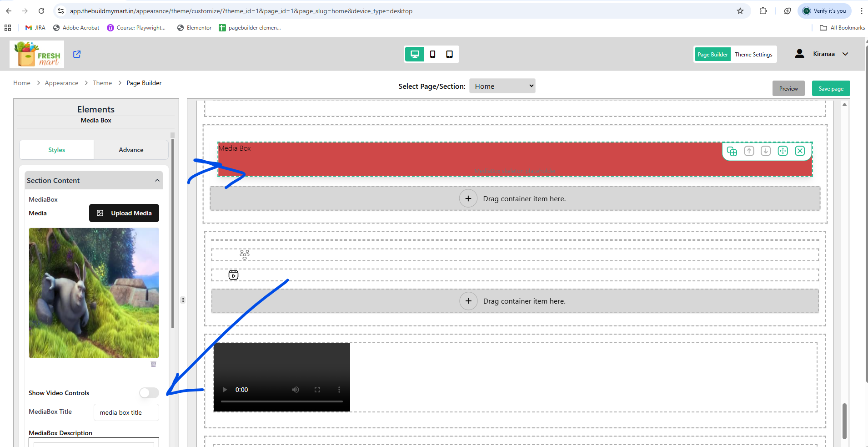Click the video reel icon in container

click(x=233, y=275)
